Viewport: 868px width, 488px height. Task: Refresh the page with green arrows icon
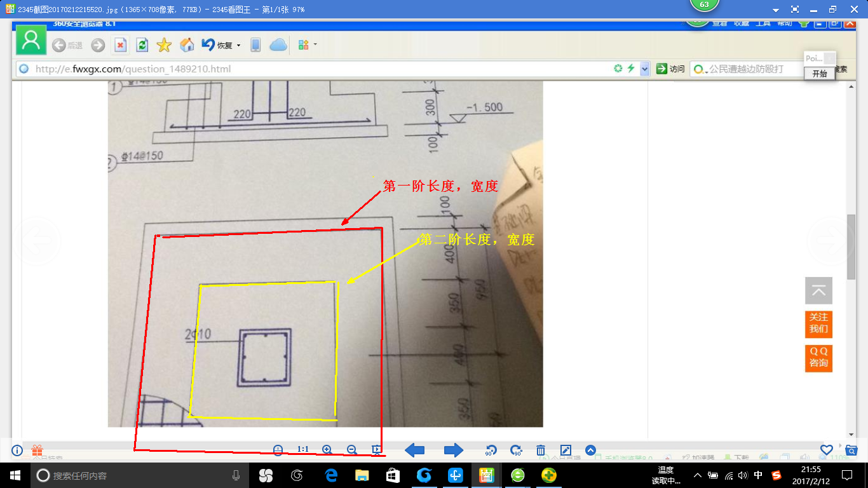pos(142,45)
